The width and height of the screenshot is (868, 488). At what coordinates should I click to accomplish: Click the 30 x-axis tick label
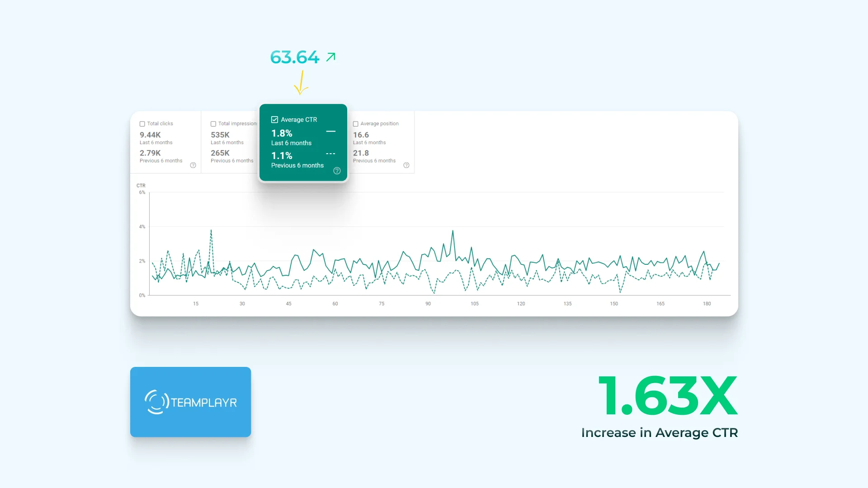click(242, 304)
